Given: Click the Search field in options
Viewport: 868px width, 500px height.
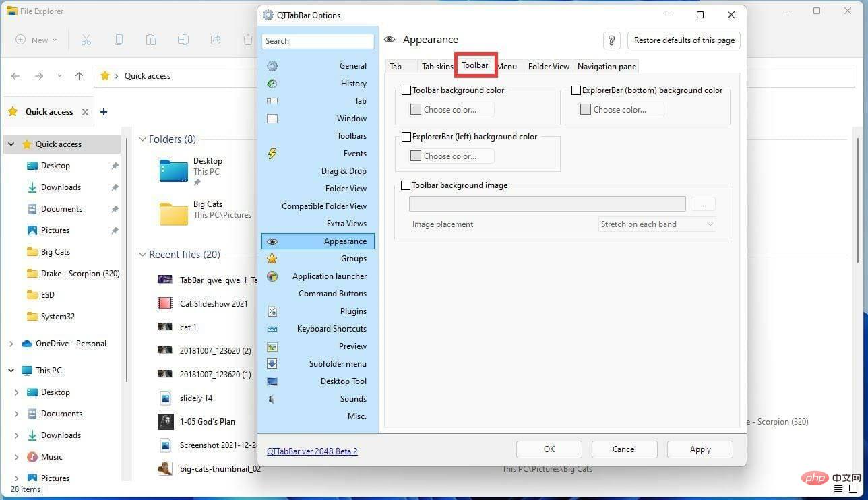Looking at the screenshot, I should pyautogui.click(x=318, y=41).
